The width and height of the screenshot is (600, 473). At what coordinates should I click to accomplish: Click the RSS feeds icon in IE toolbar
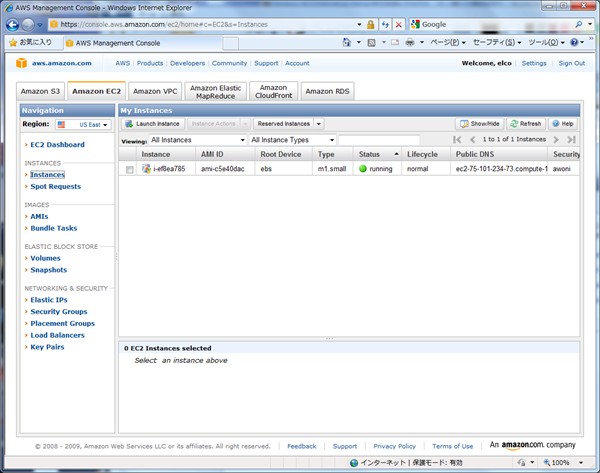[x=371, y=42]
